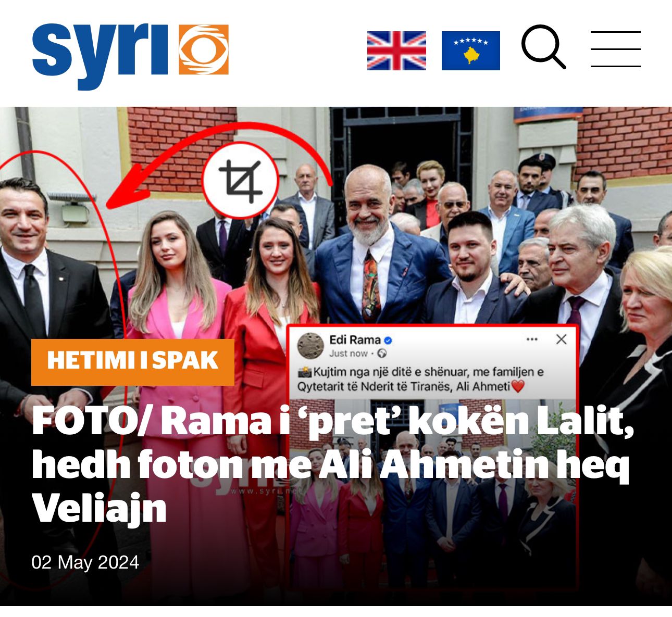Open the article headline about Rama and Veliaj
Image resolution: width=672 pixels, height=617 pixels.
click(x=333, y=464)
